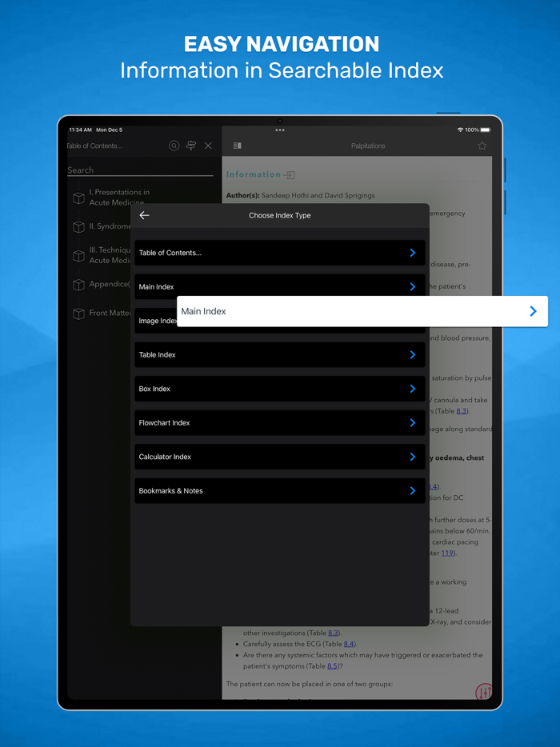Tap the signpost index icon in sidebar header
560x747 pixels.
tap(191, 146)
